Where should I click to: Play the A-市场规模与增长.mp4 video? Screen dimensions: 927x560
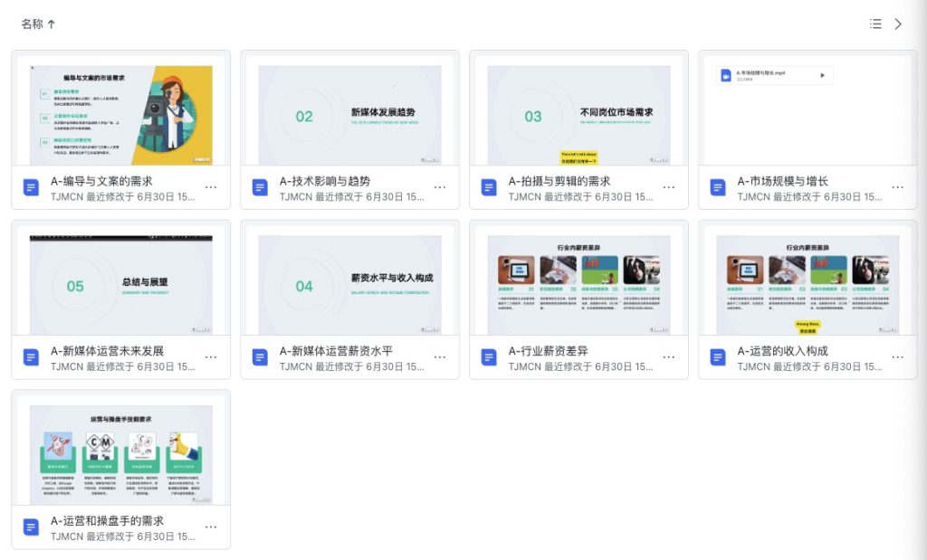(822, 76)
